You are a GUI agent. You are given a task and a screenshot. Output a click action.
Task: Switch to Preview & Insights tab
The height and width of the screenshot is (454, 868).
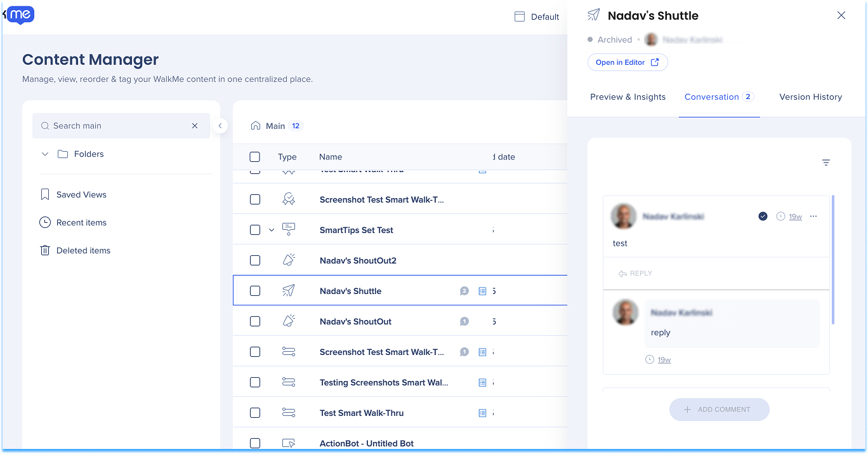click(x=628, y=97)
